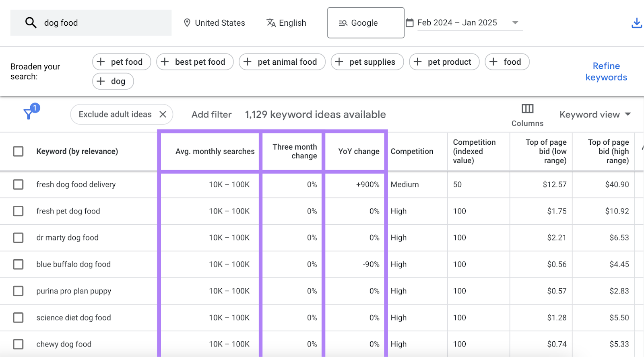Click plus icon on best pet food chip
The width and height of the screenshot is (644, 357).
pyautogui.click(x=165, y=62)
